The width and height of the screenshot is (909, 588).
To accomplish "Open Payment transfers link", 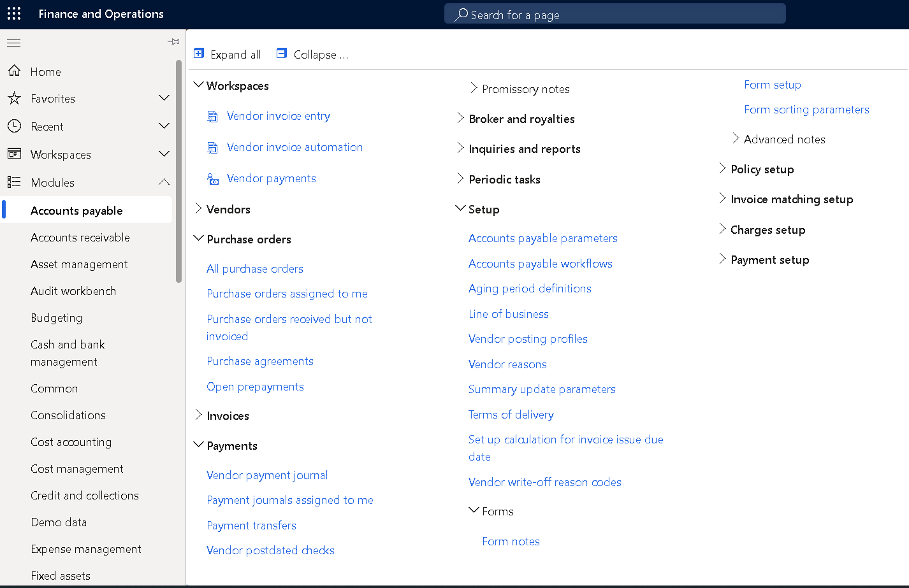I will point(251,526).
